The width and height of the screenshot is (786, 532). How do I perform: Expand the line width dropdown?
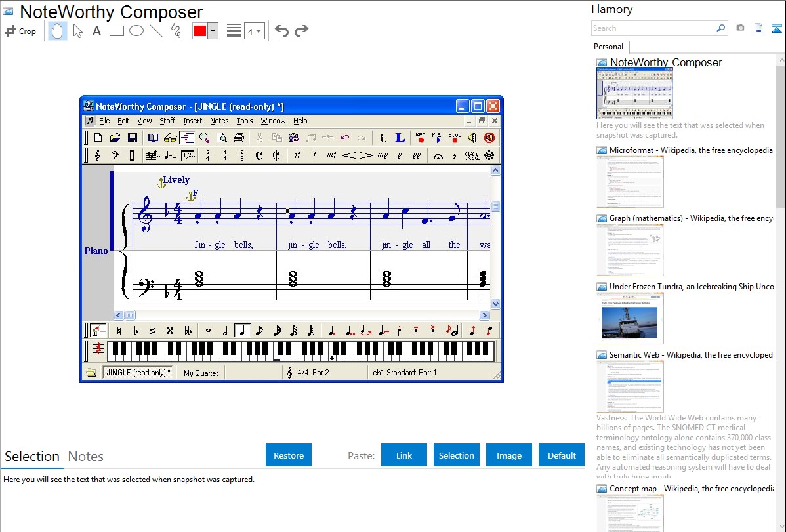tap(254, 31)
